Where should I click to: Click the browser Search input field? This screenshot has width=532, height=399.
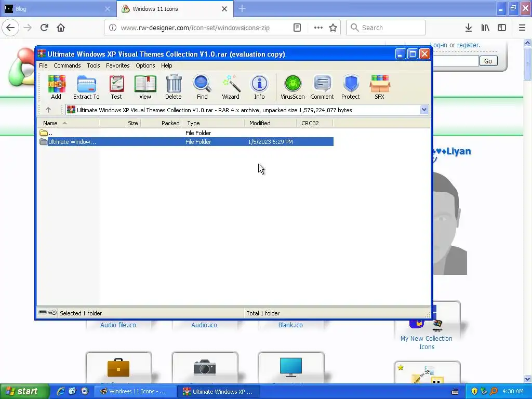386,28
